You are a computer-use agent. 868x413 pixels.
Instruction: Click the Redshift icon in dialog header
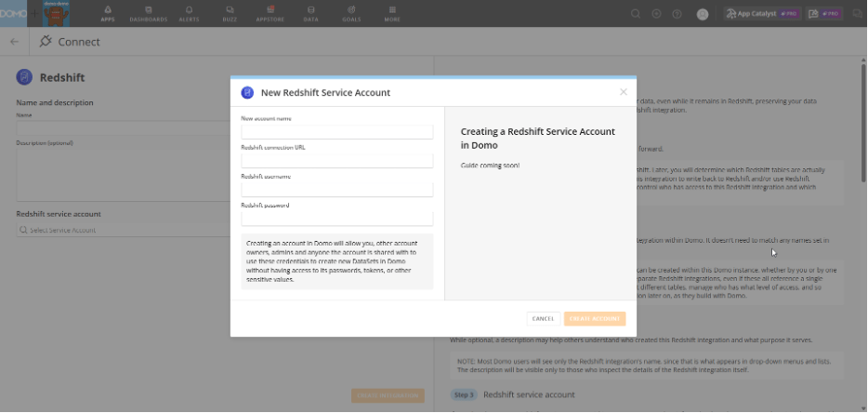[x=247, y=93]
